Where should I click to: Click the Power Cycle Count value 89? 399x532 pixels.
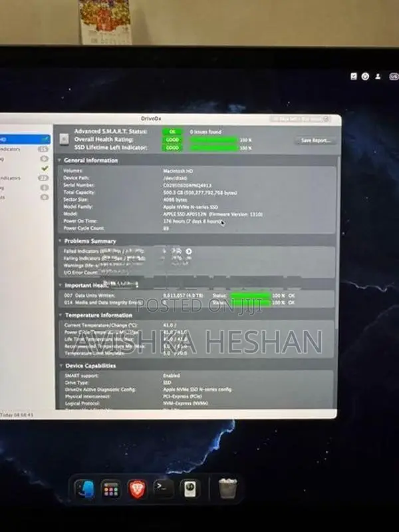click(x=166, y=228)
